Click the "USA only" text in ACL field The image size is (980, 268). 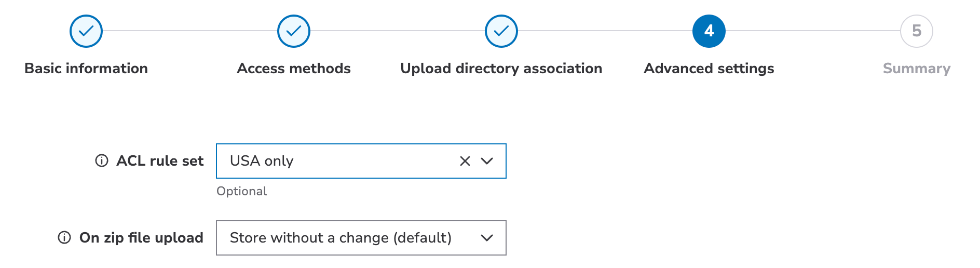coord(262,161)
